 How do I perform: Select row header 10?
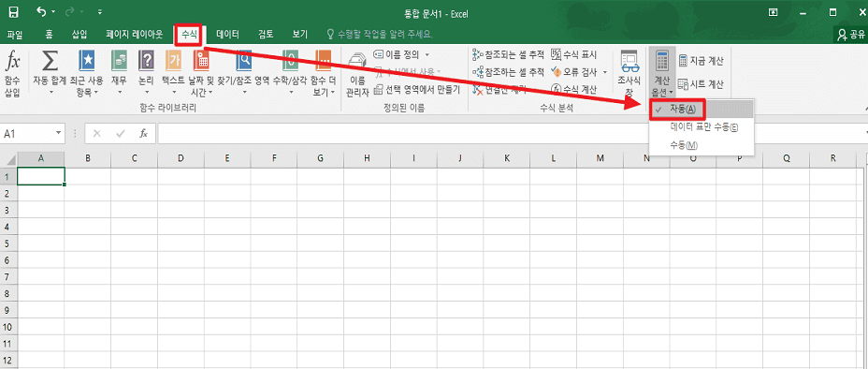[x=8, y=327]
